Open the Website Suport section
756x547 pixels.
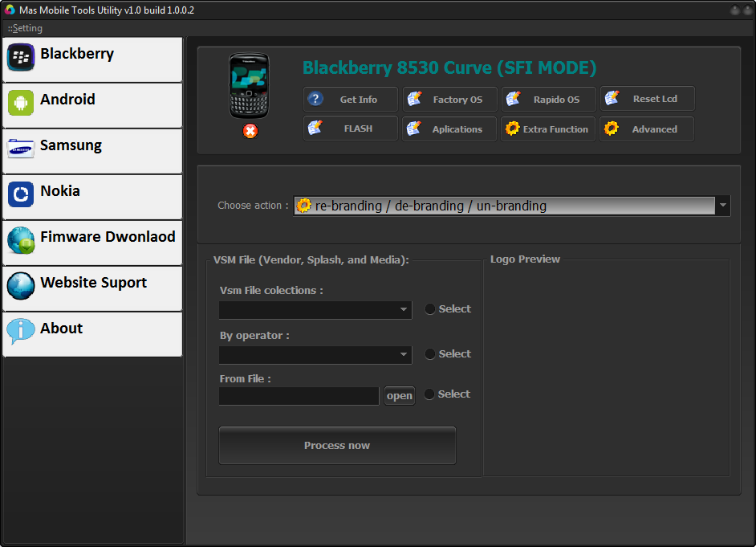[x=92, y=288]
